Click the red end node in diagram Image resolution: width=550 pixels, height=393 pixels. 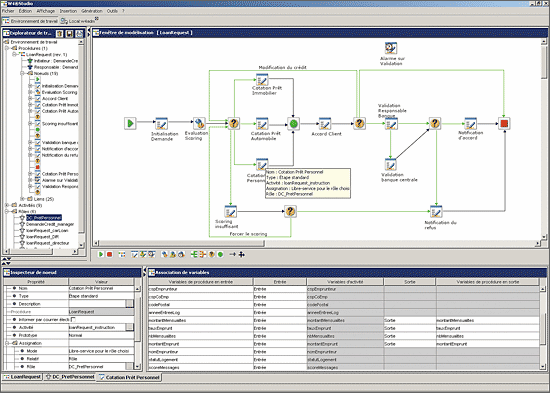click(x=504, y=124)
